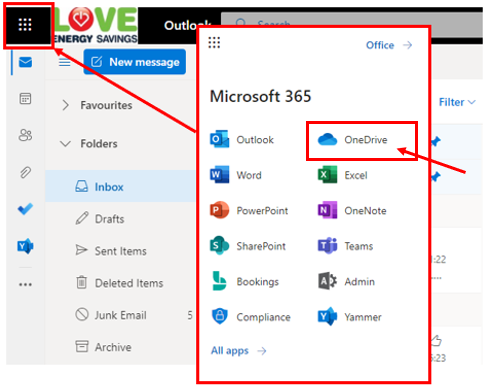Select the Inbox folder
Screen dimensions: 486x391
(120, 187)
